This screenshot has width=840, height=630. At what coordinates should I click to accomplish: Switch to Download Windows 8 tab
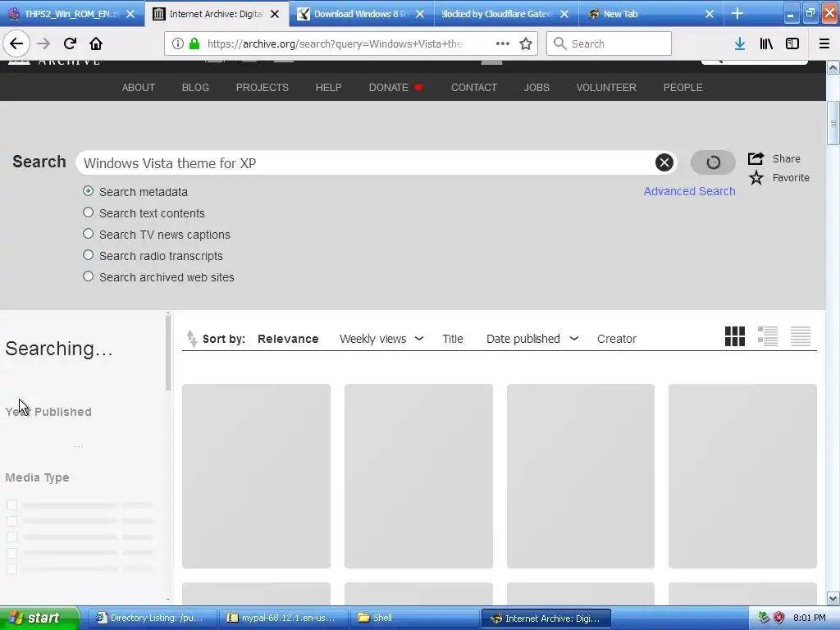362,14
